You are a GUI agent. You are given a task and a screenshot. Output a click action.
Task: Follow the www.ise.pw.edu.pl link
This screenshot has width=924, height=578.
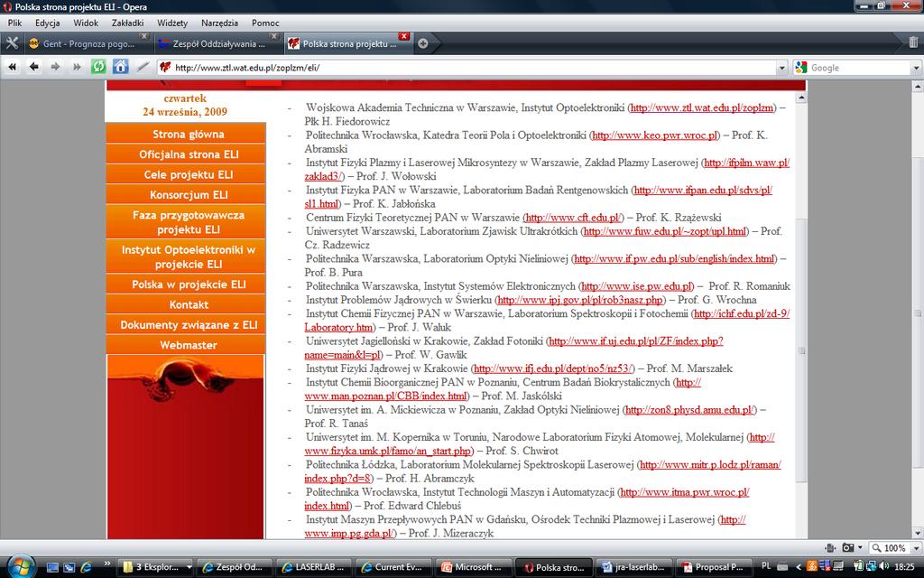(x=637, y=286)
